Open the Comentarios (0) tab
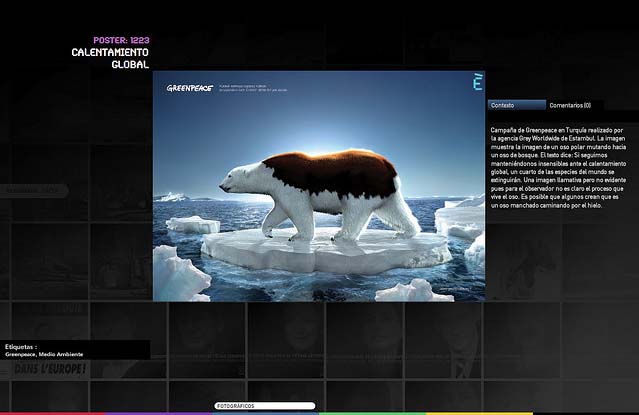 570,105
